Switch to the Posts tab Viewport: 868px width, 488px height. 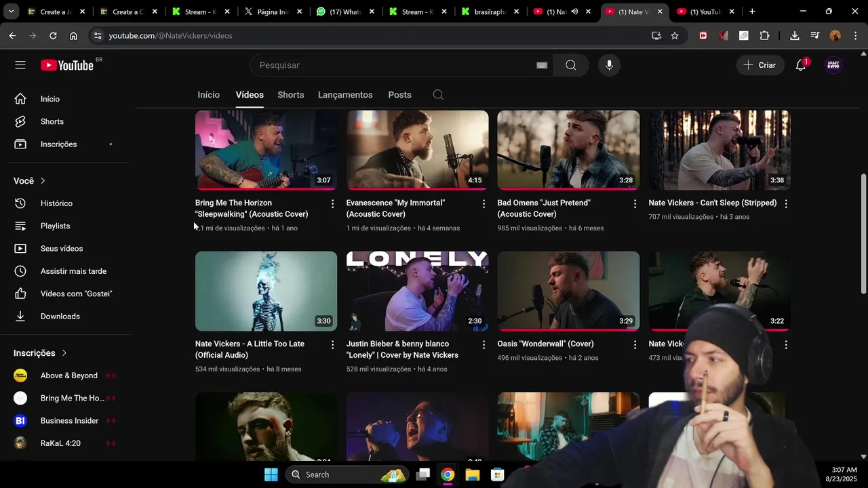(399, 95)
